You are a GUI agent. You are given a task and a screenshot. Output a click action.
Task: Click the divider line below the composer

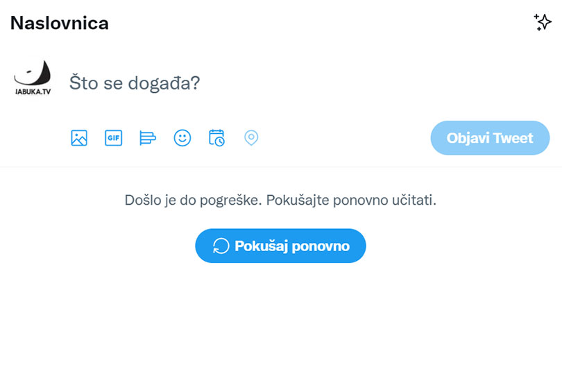tap(281, 167)
